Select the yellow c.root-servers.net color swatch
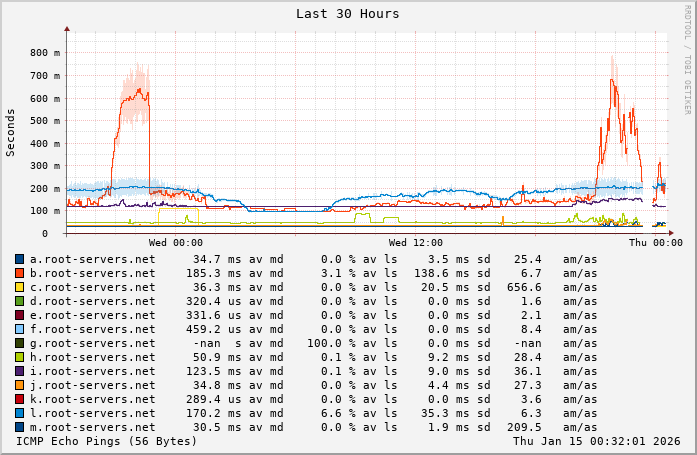Screen dimensions: 697x455 point(19,287)
